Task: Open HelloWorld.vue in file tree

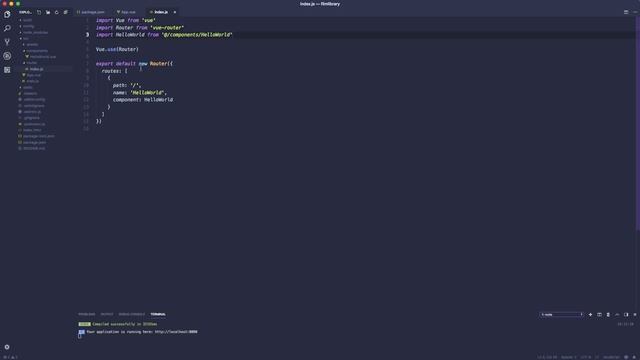Action: (x=42, y=57)
